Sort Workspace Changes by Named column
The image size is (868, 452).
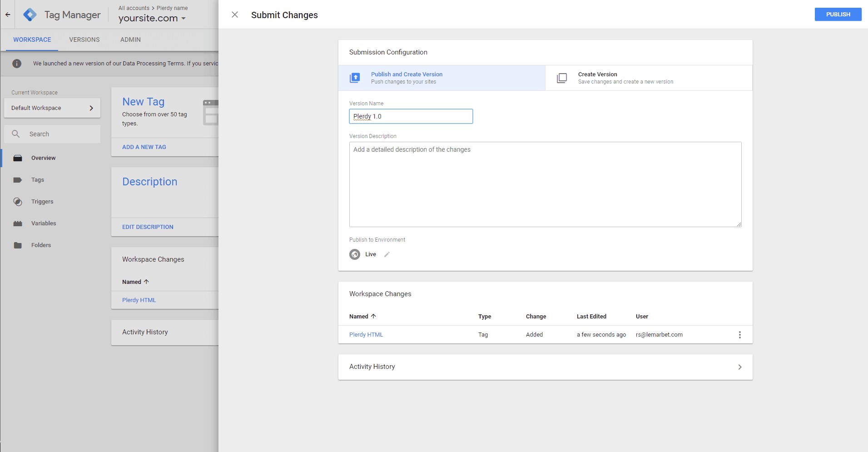pos(358,317)
